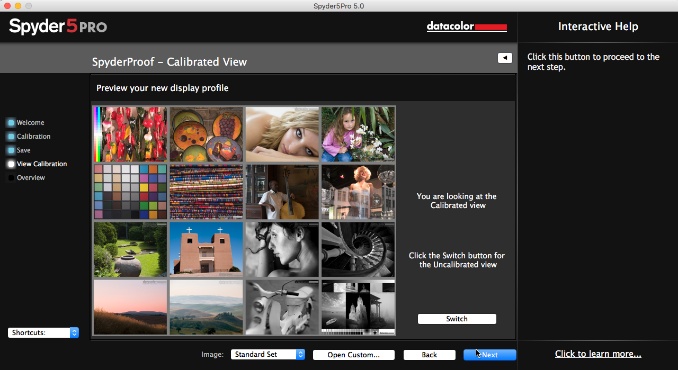678x370 pixels.
Task: Open the black and white collage thumbnail
Action: [358, 307]
